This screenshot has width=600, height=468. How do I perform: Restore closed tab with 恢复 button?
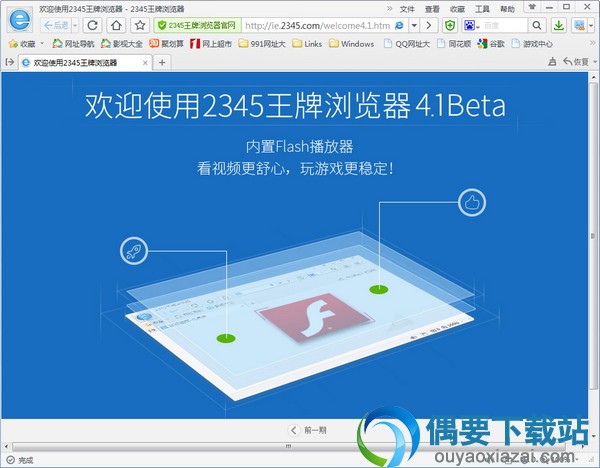pos(576,62)
